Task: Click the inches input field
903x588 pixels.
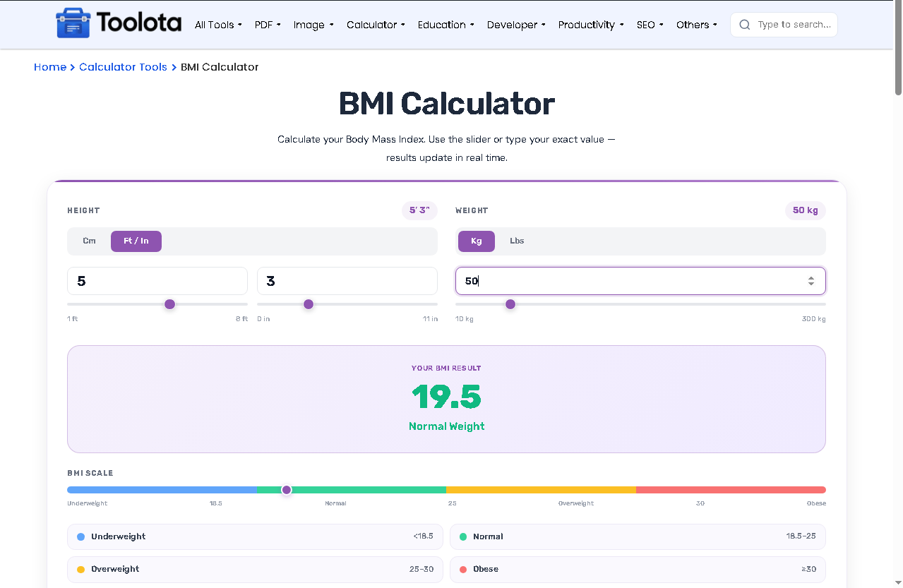Action: click(x=347, y=281)
